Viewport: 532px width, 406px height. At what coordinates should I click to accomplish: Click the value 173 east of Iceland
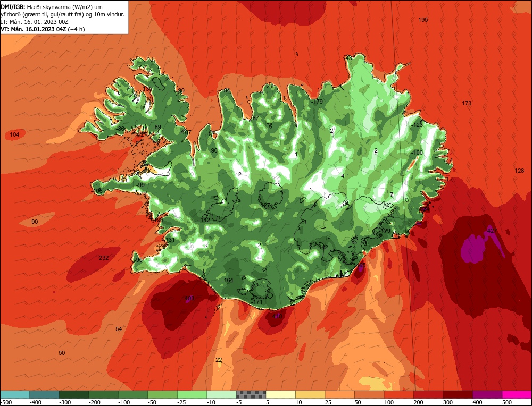coord(467,103)
